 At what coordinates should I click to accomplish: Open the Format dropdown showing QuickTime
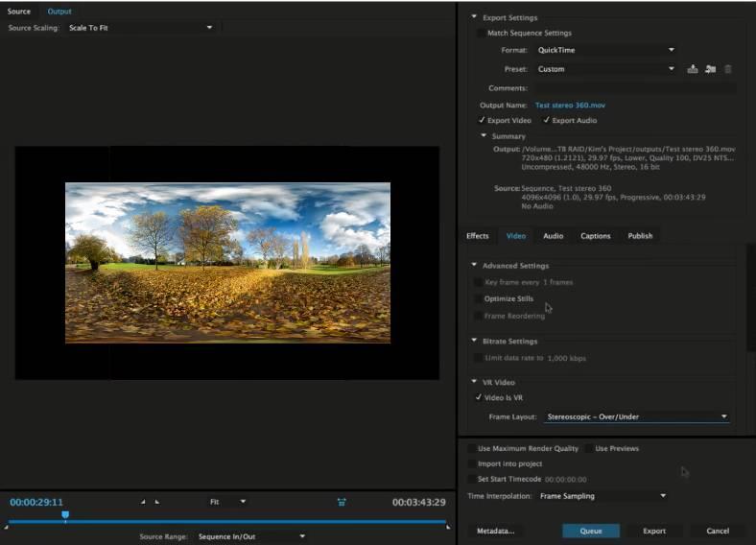(605, 50)
